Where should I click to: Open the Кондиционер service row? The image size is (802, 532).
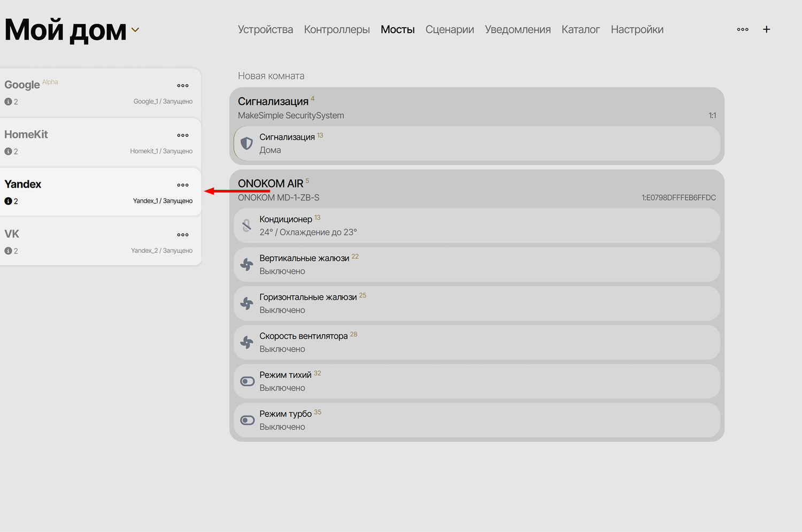tap(477, 226)
